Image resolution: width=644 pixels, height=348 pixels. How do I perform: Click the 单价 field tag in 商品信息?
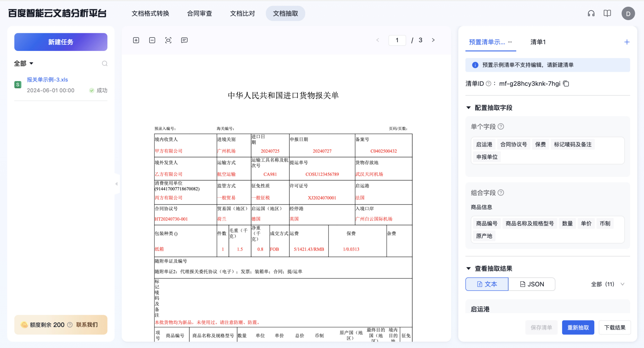586,223
